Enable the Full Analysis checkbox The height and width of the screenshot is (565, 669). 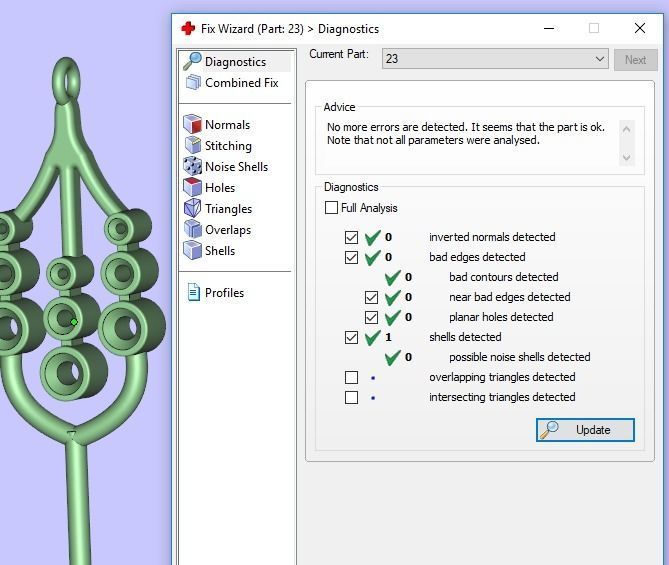[331, 208]
